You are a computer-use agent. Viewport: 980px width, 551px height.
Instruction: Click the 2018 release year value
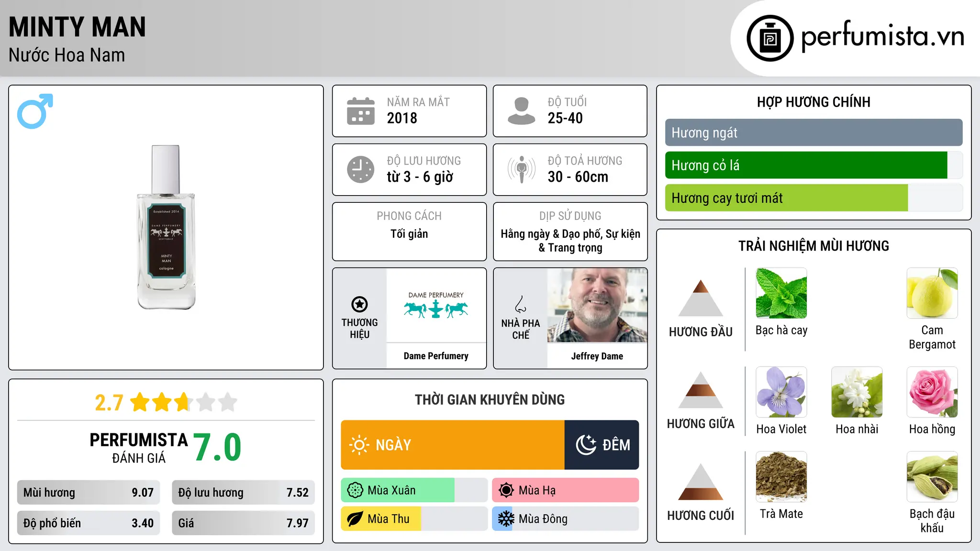[x=402, y=118]
